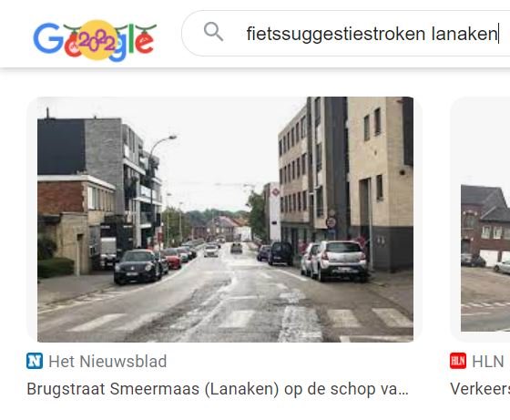Click the red HLN favicon
The height and width of the screenshot is (420, 510).
point(458,361)
